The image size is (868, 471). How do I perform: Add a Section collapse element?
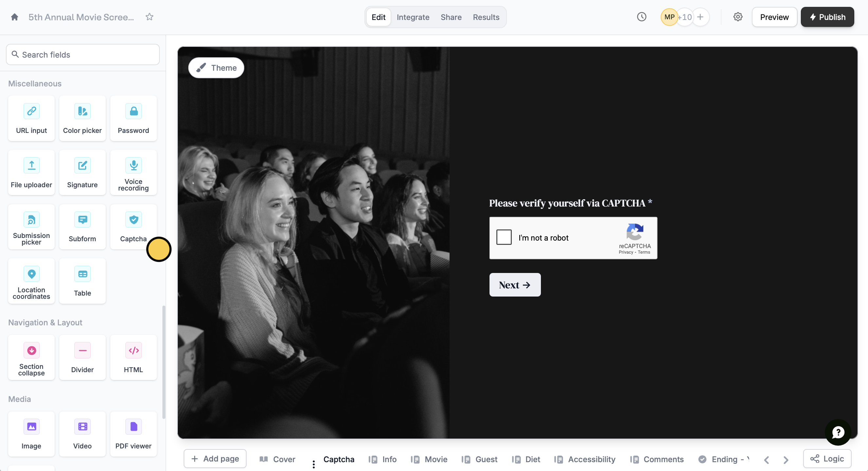[x=31, y=357]
